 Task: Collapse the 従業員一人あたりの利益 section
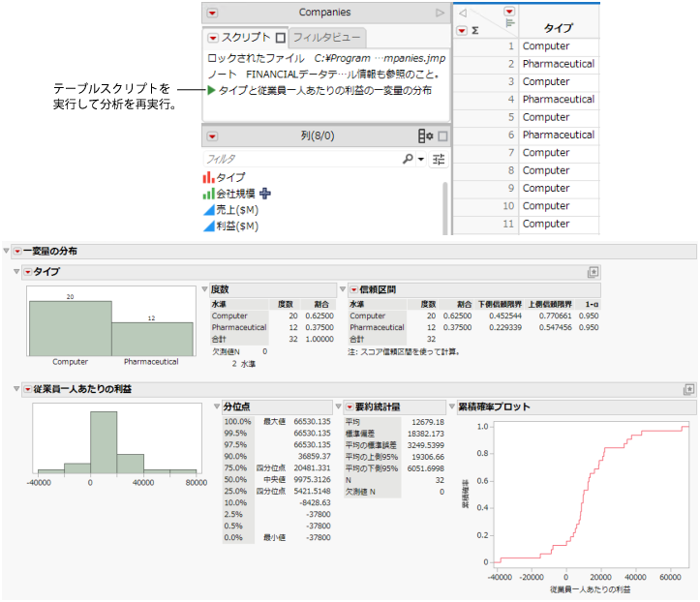[x=16, y=389]
